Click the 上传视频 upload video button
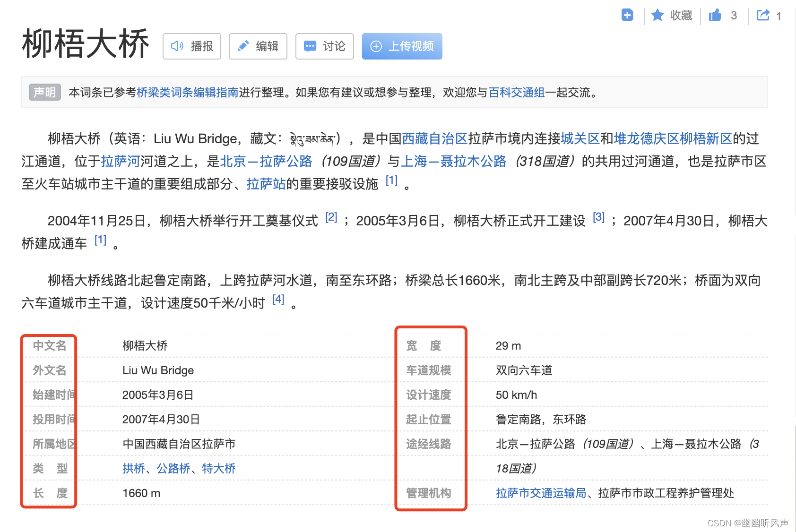Screen dimensions: 796x532 pos(402,46)
